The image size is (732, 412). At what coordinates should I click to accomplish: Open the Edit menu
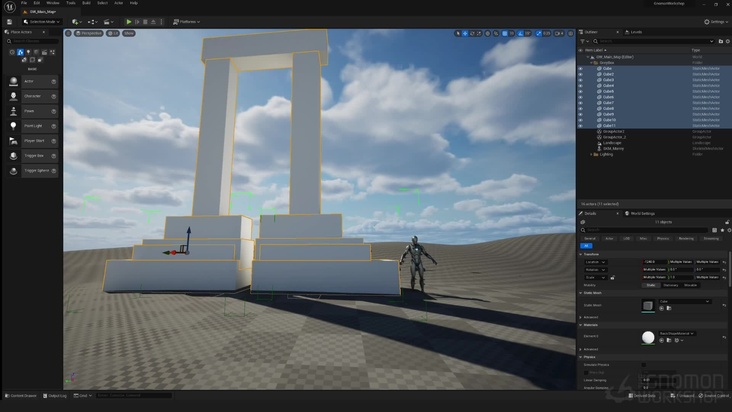[36, 3]
